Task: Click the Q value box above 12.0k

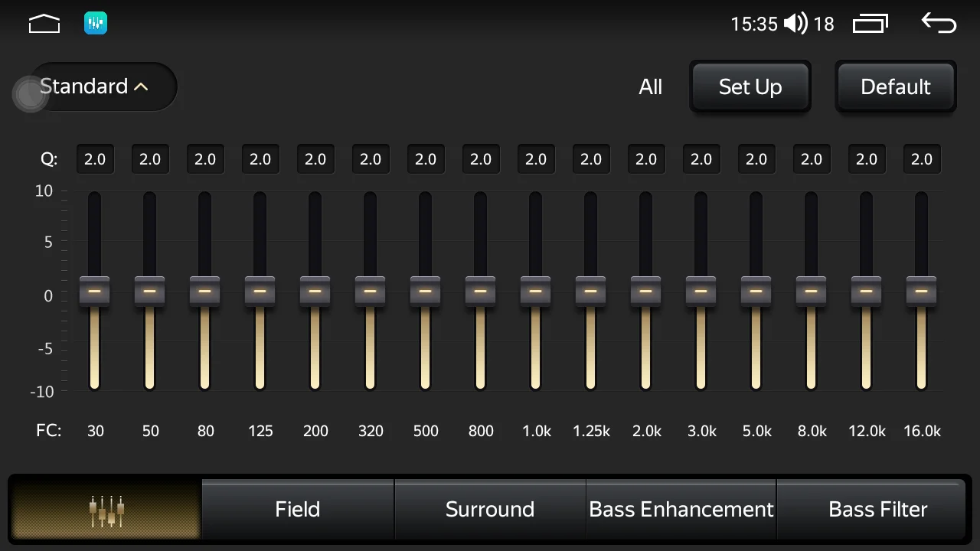Action: tap(867, 159)
